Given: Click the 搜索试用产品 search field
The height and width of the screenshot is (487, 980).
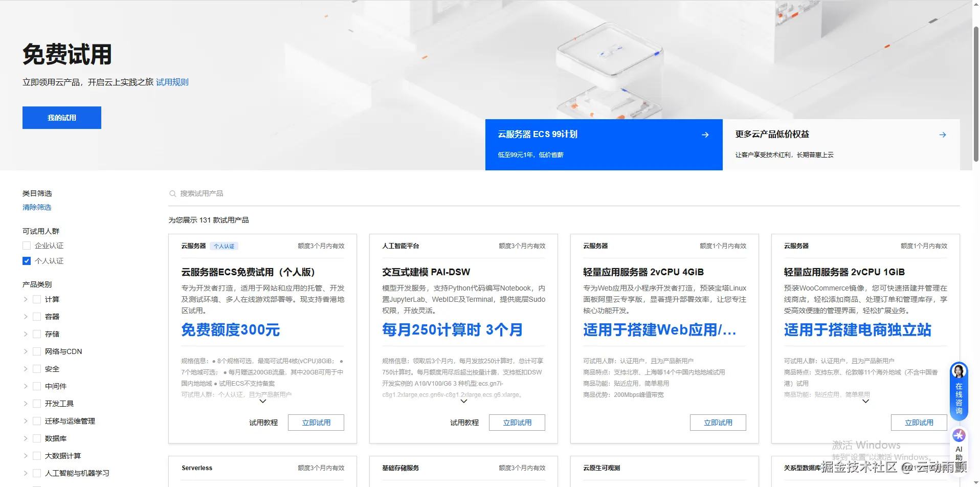Looking at the screenshot, I should pos(564,193).
